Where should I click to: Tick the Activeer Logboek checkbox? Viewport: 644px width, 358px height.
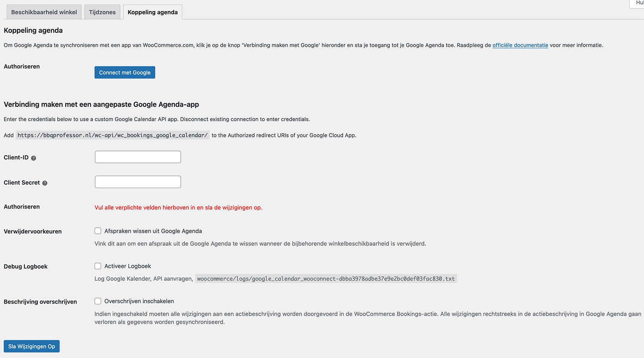[98, 266]
